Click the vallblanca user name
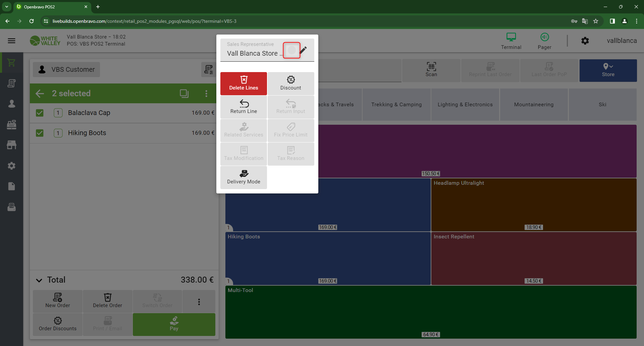The width and height of the screenshot is (644, 346). point(622,41)
